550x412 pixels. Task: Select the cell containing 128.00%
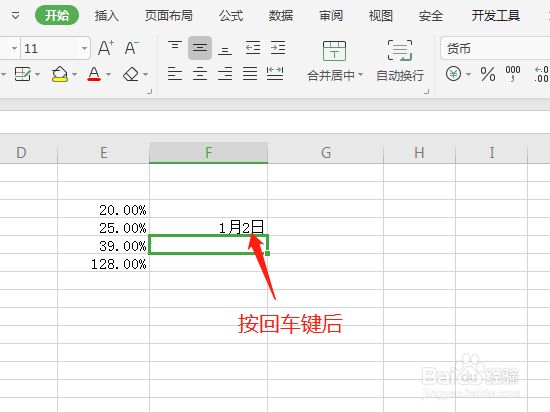[103, 263]
